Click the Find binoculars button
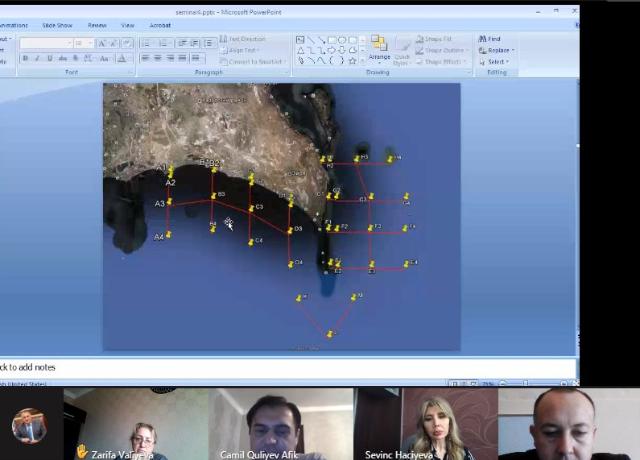This screenshot has width=640, height=460. point(489,39)
